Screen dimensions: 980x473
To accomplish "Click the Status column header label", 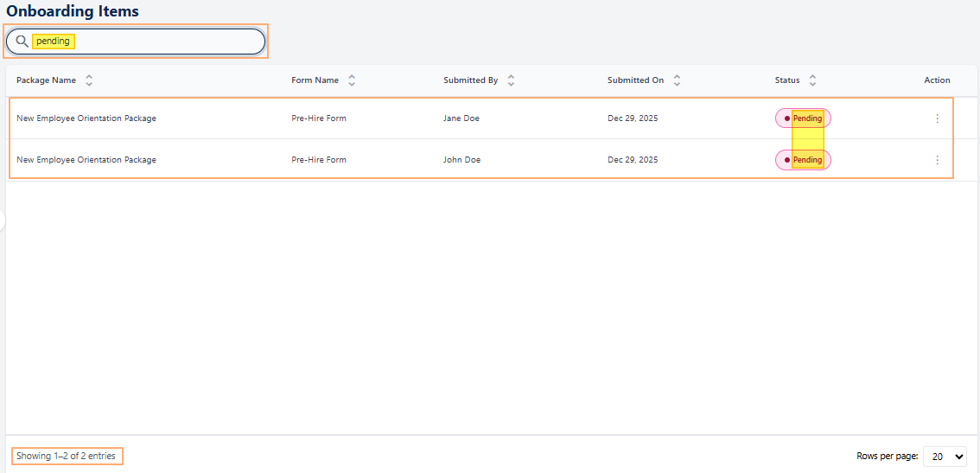I will [787, 80].
